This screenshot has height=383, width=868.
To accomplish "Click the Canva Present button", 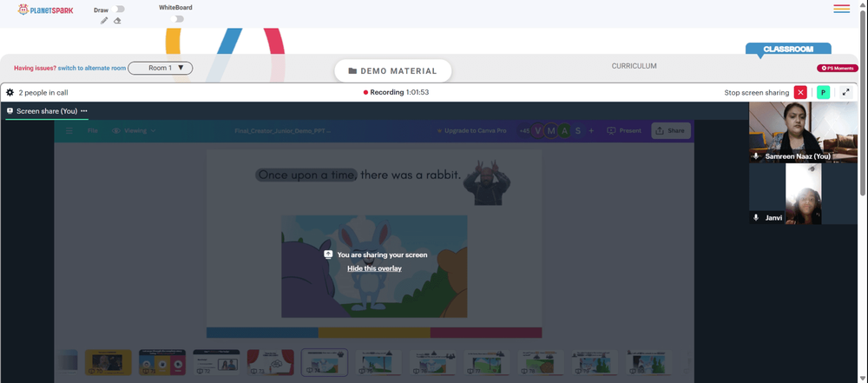I will click(x=624, y=131).
